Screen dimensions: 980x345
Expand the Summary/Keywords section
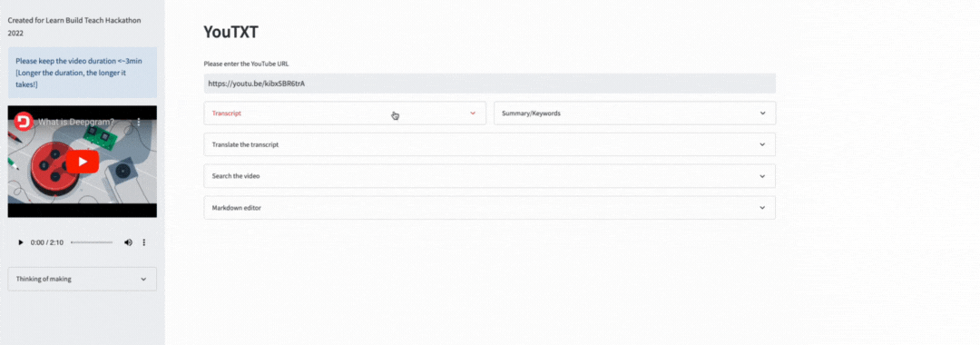(x=634, y=113)
